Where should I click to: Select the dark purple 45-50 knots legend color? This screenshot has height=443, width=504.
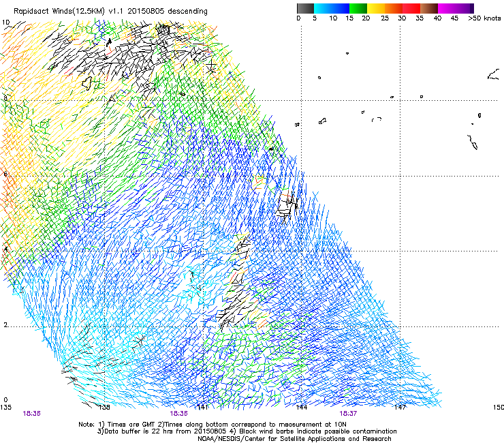(464, 8)
